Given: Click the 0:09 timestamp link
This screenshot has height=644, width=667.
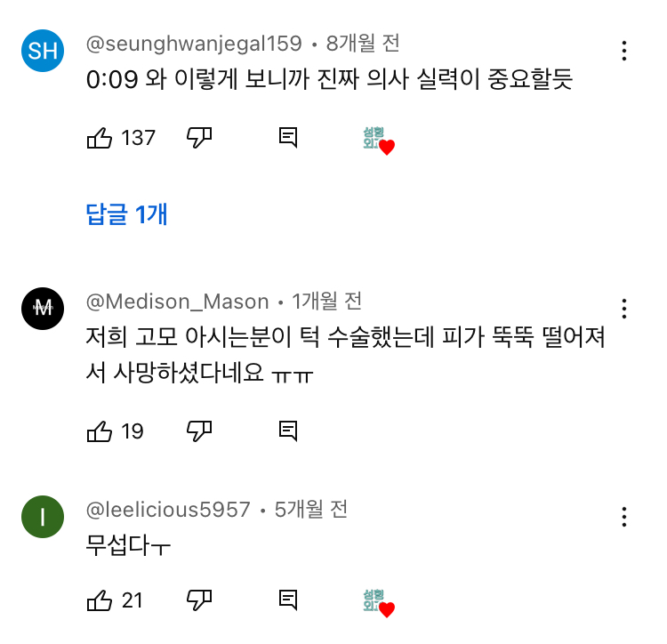Looking at the screenshot, I should coord(112,80).
